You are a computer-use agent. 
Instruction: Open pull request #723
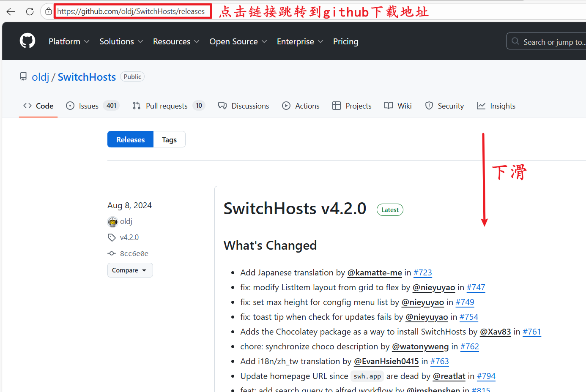(423, 272)
